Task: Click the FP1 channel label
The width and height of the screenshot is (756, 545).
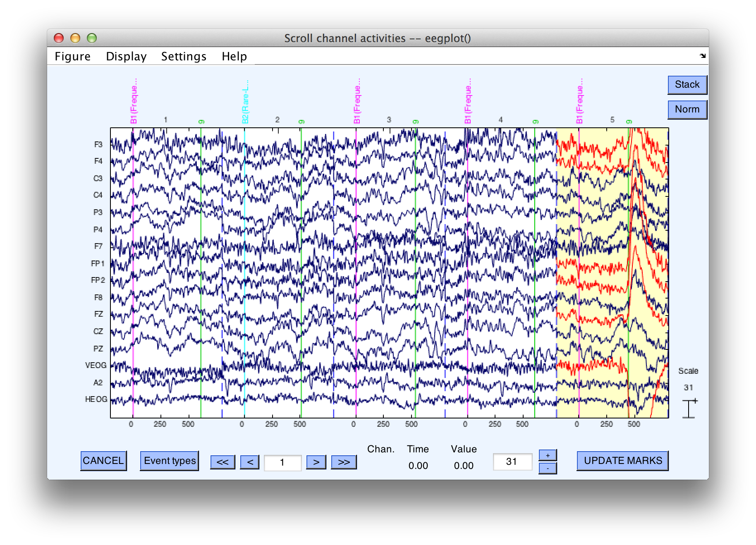Action: [x=98, y=263]
